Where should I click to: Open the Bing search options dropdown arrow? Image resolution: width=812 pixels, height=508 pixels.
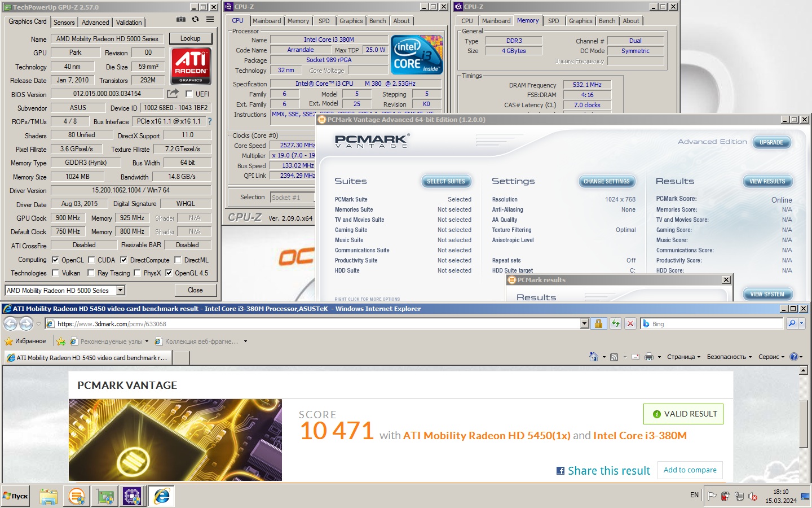coord(802,323)
